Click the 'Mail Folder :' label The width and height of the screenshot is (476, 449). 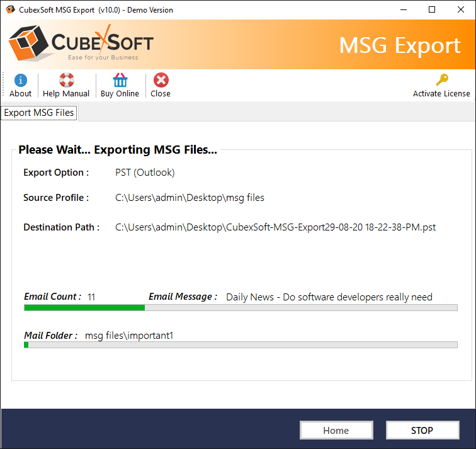click(x=51, y=336)
